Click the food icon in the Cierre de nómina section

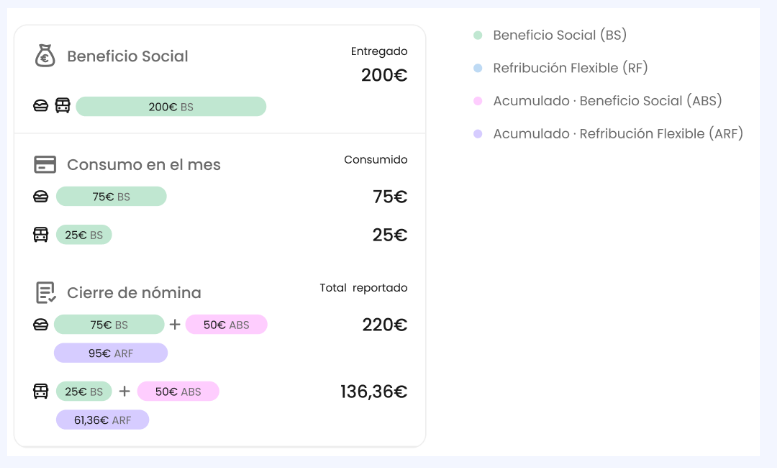pyautogui.click(x=41, y=325)
